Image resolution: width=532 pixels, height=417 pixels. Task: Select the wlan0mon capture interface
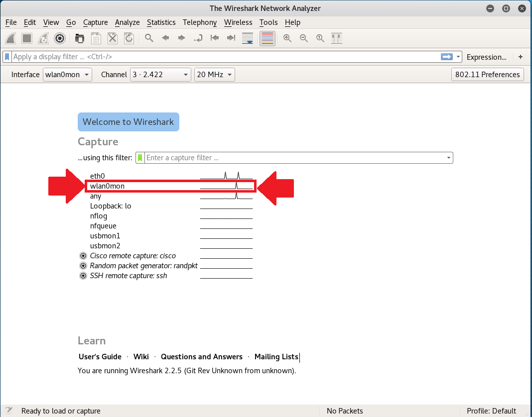click(x=171, y=186)
